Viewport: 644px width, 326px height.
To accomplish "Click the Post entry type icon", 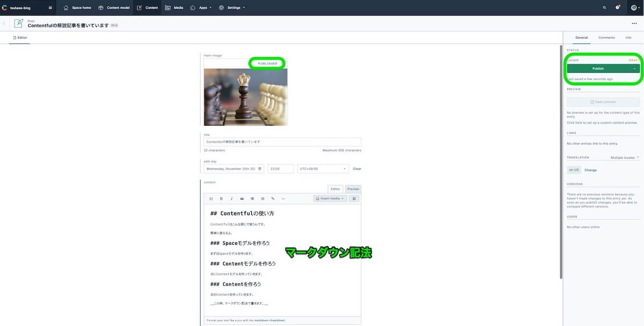I will coord(18,23).
